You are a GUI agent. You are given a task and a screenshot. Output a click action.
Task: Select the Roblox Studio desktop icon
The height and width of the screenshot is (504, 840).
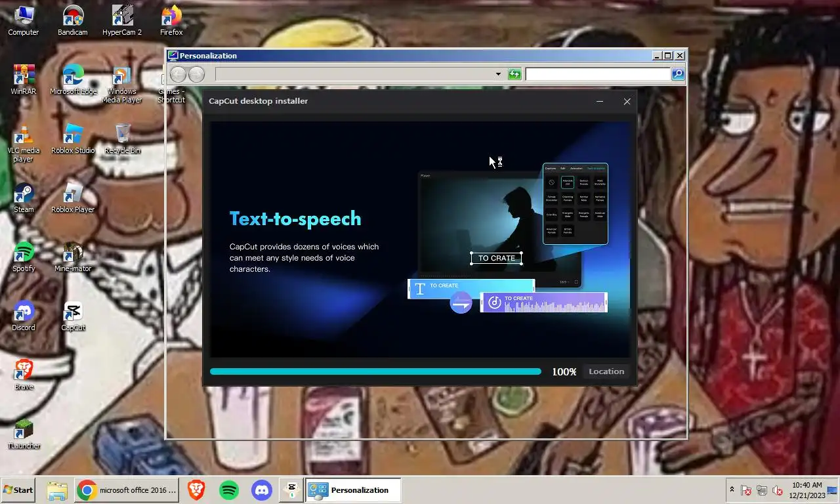pos(73,138)
